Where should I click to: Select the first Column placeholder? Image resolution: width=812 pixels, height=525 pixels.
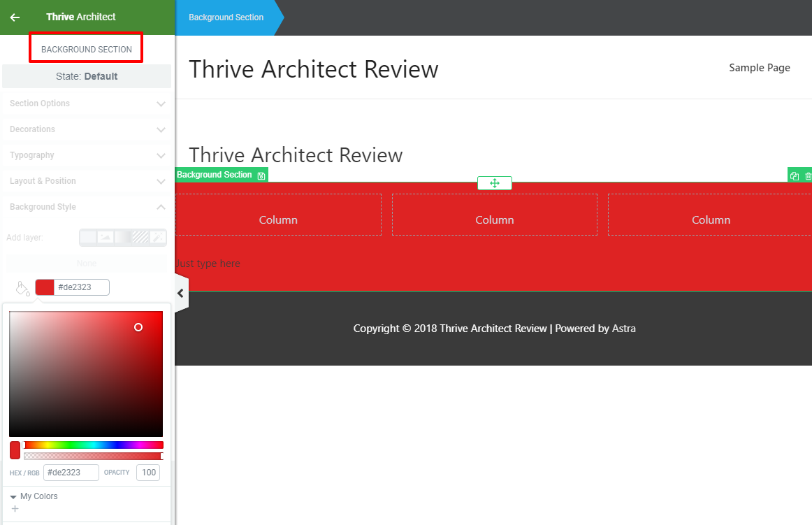278,215
